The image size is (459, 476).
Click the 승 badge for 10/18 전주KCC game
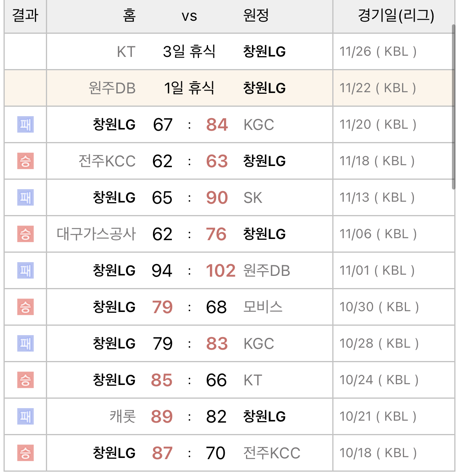[25, 453]
